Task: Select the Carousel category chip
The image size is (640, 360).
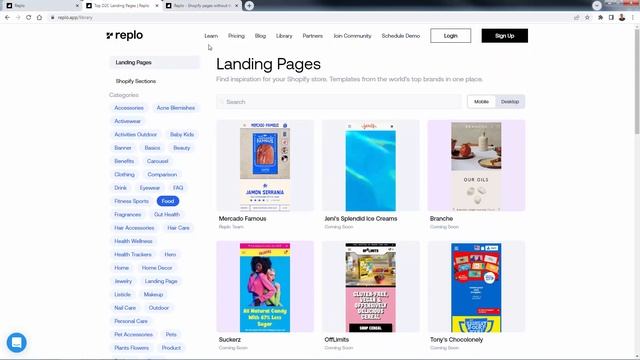Action: (158, 161)
